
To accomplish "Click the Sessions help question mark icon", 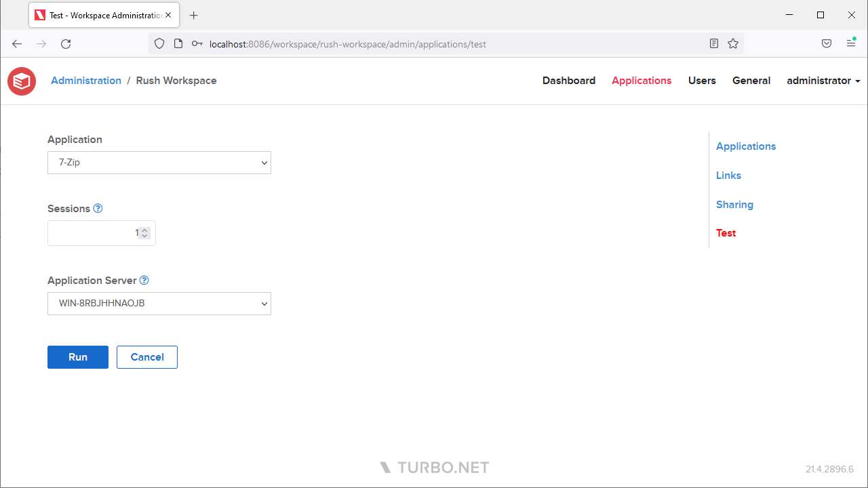I will [98, 209].
